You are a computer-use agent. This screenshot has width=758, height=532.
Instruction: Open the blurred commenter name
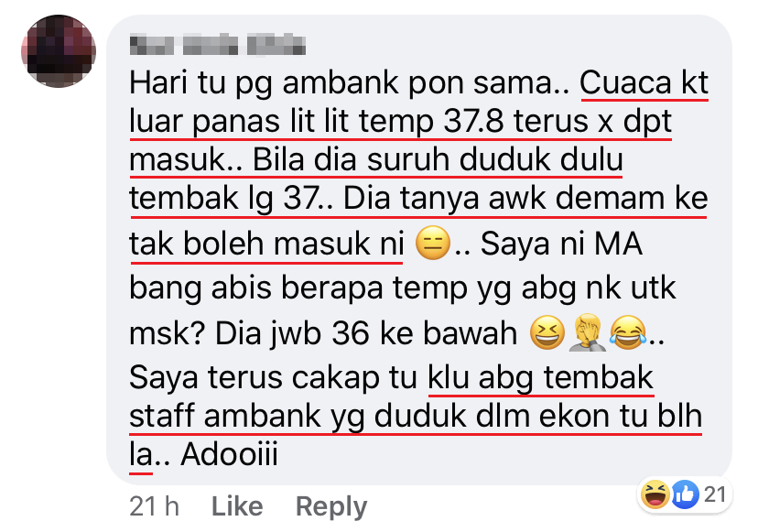[x=218, y=45]
